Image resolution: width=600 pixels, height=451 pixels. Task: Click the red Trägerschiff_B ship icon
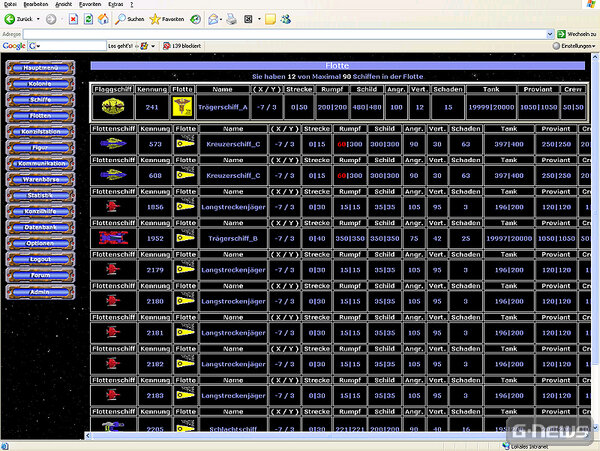pyautogui.click(x=111, y=238)
